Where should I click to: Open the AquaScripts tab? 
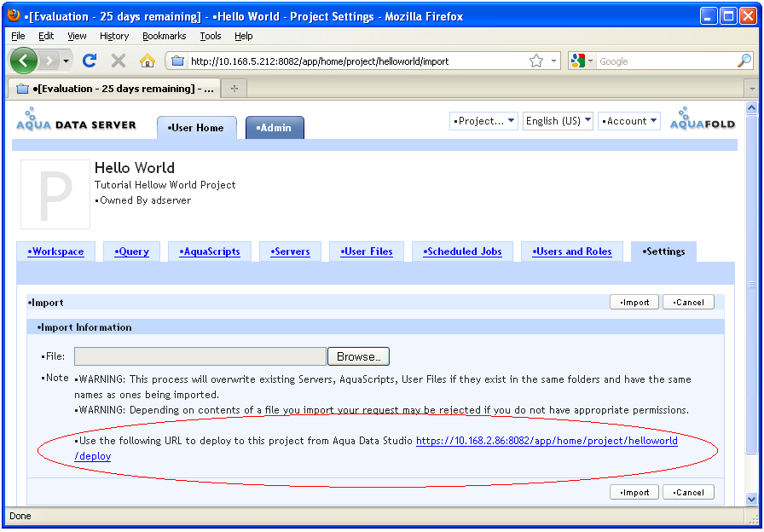click(x=210, y=252)
